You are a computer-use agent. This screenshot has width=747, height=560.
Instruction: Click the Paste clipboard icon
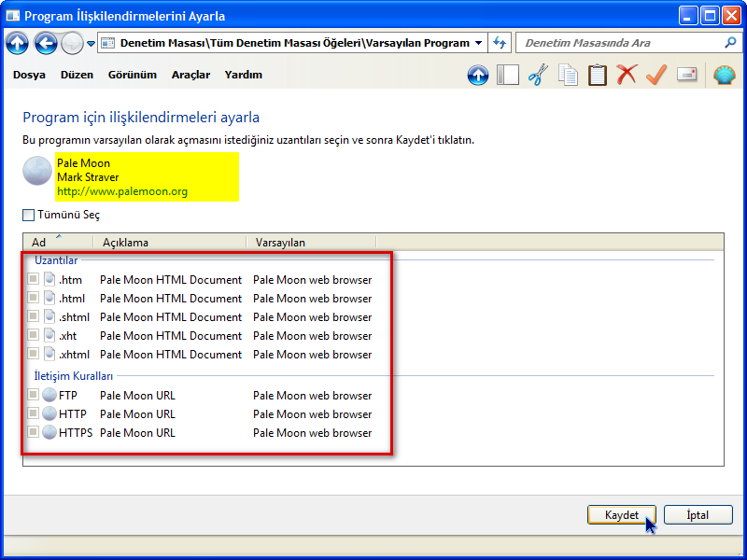598,76
